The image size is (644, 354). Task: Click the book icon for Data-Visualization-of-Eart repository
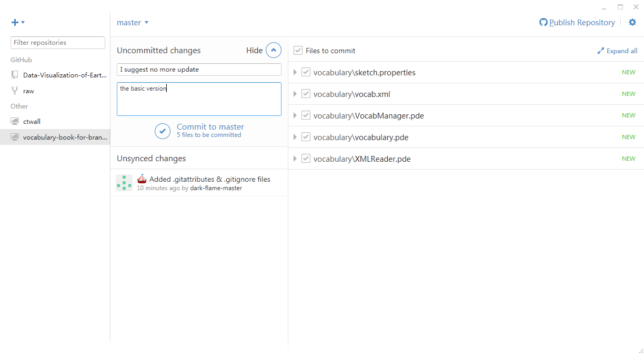[x=15, y=75]
